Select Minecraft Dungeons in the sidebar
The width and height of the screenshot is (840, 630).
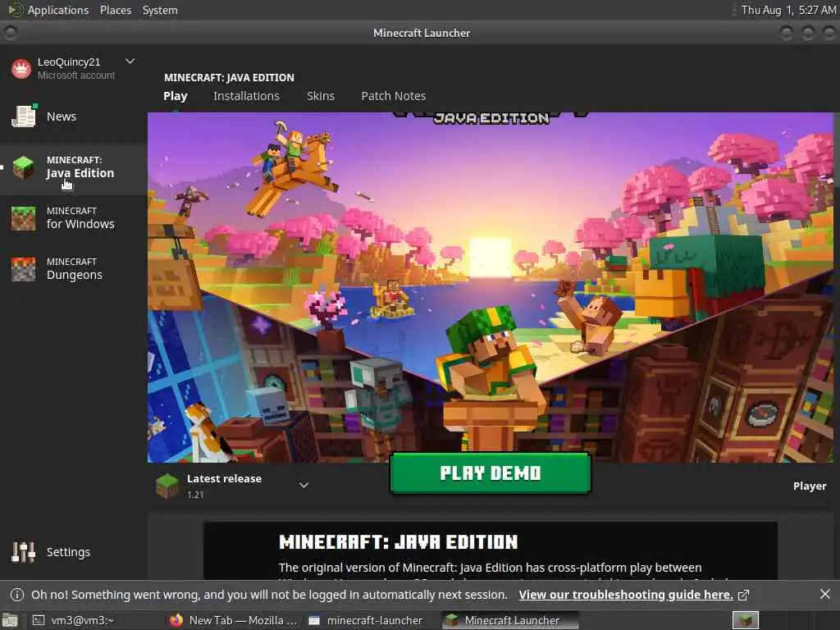pos(74,269)
